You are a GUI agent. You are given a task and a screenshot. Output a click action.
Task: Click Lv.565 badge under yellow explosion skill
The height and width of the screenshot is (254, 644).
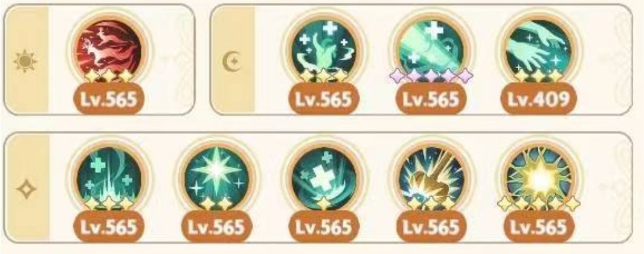tap(538, 226)
